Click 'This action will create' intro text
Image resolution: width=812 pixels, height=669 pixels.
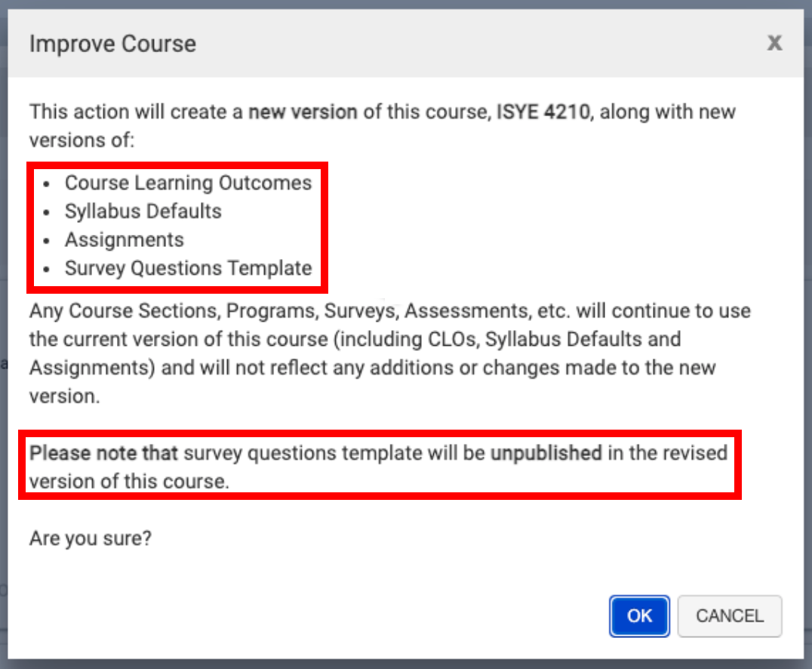136,113
